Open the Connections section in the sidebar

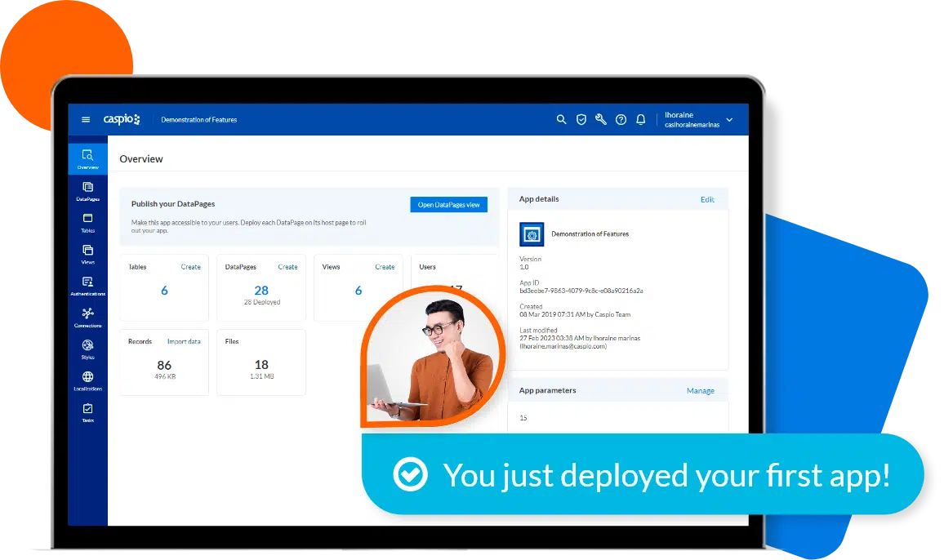tap(87, 317)
